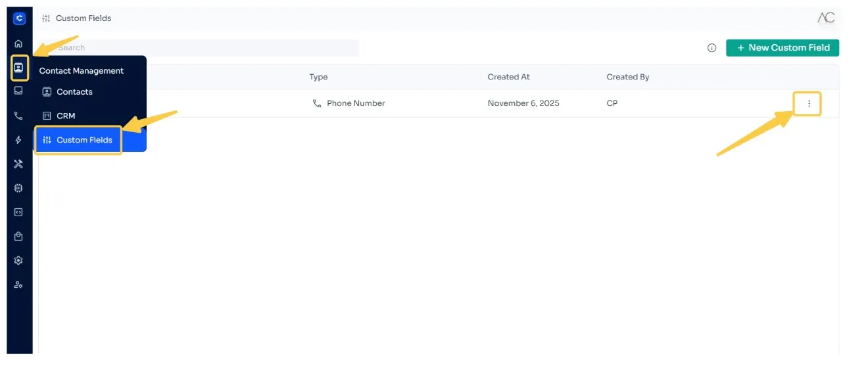The height and width of the screenshot is (391, 868).
Task: Open the settings gear in the sidebar
Action: (x=18, y=260)
